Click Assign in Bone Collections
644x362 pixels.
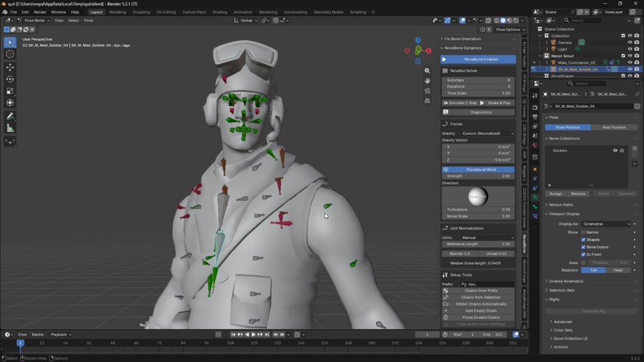pyautogui.click(x=556, y=194)
